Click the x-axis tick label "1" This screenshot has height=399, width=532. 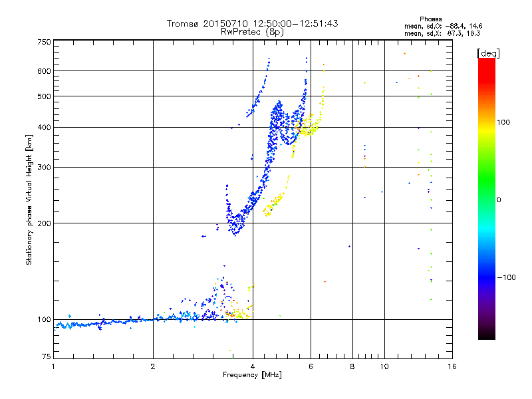pyautogui.click(x=53, y=366)
